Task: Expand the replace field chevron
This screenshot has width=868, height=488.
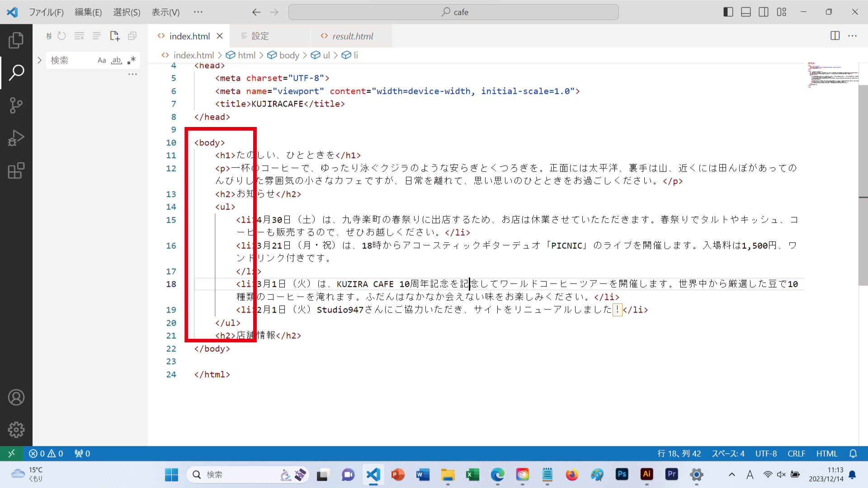Action: (39, 60)
